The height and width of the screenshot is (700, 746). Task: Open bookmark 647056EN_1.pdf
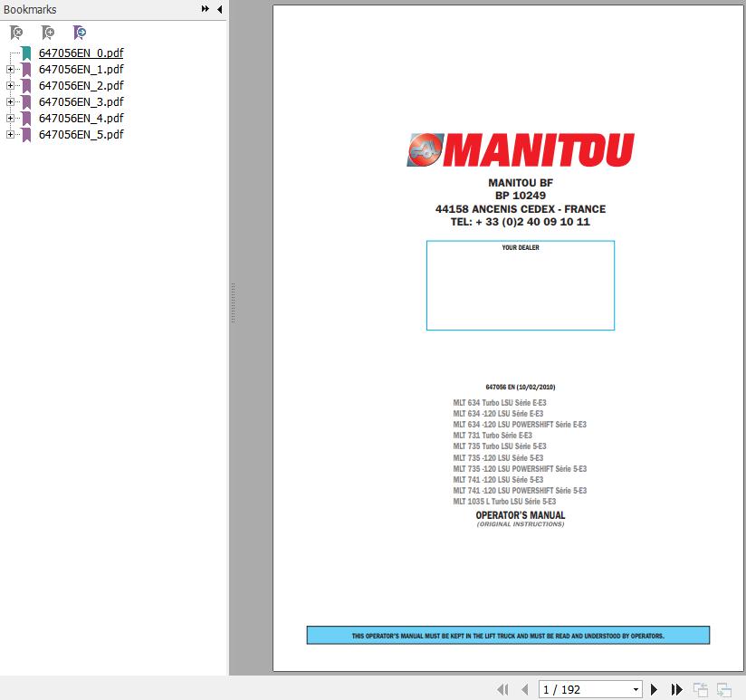[81, 70]
